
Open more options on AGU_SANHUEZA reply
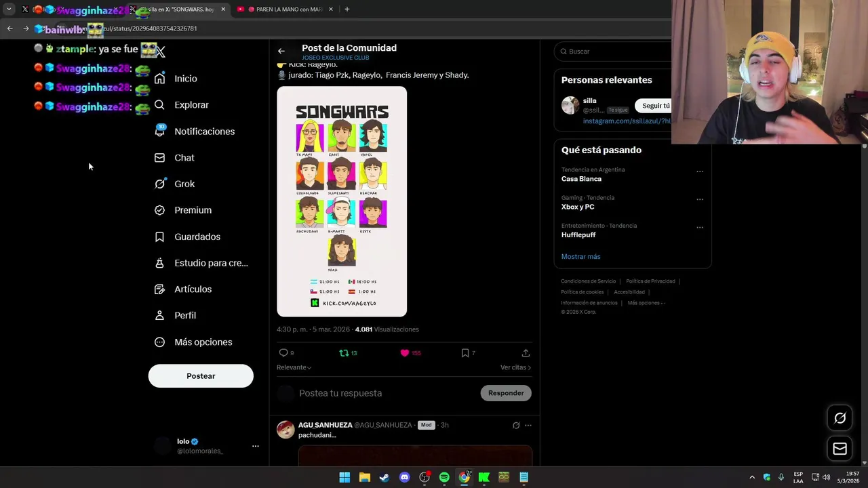click(528, 426)
